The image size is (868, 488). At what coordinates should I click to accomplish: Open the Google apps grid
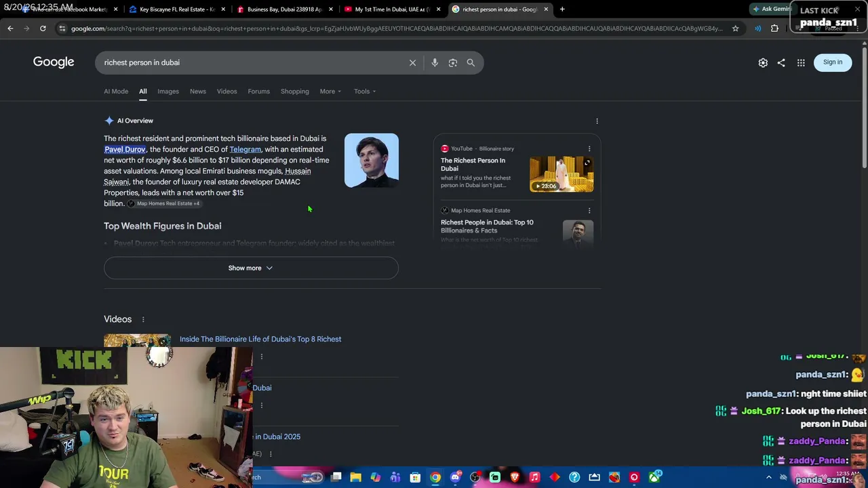[x=801, y=62]
